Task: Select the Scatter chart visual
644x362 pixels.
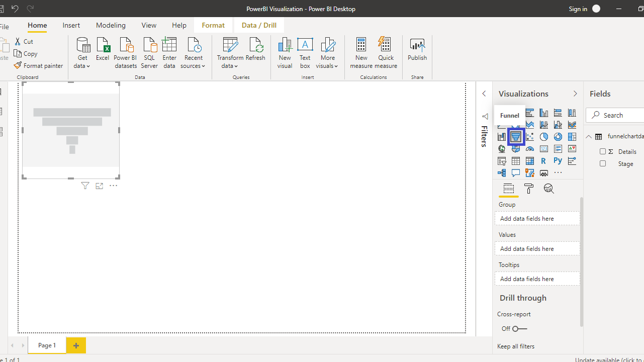Action: click(530, 137)
